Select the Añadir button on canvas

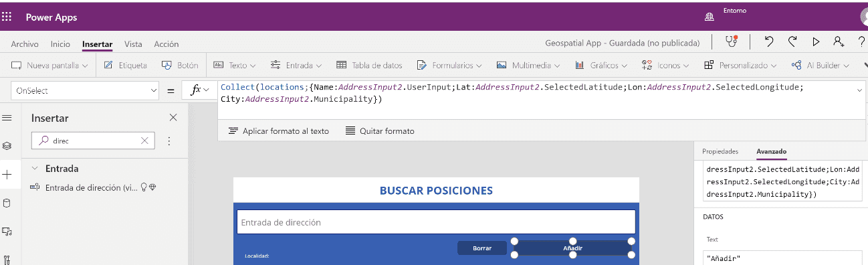572,248
